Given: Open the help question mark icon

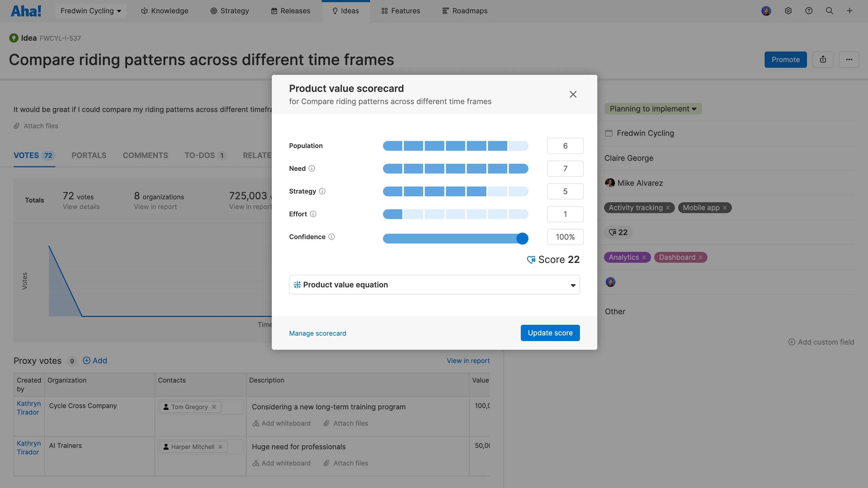Looking at the screenshot, I should (809, 11).
